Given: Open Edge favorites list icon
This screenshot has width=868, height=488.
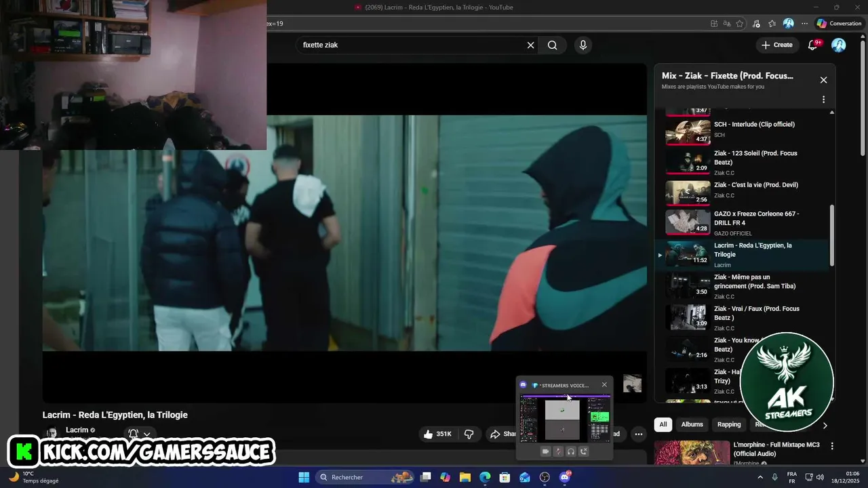Looking at the screenshot, I should (x=772, y=24).
